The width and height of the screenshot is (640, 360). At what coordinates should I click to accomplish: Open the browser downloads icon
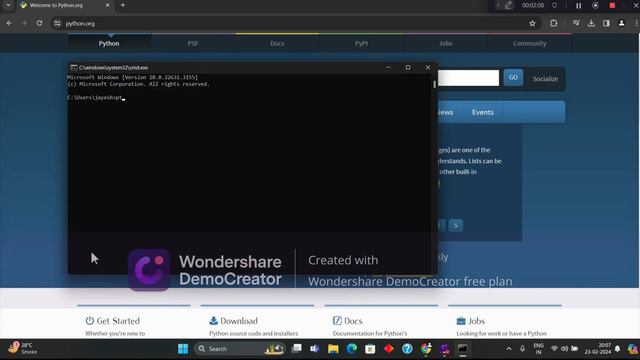[x=591, y=23]
